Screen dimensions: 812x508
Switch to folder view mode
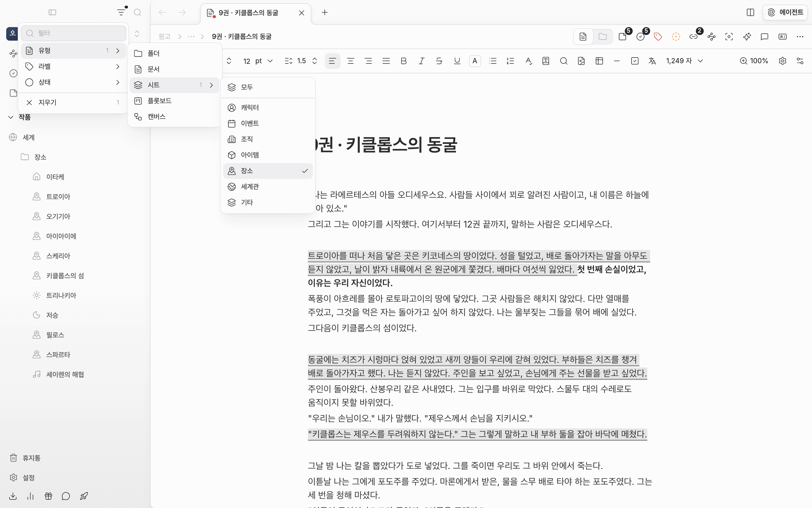[603, 37]
